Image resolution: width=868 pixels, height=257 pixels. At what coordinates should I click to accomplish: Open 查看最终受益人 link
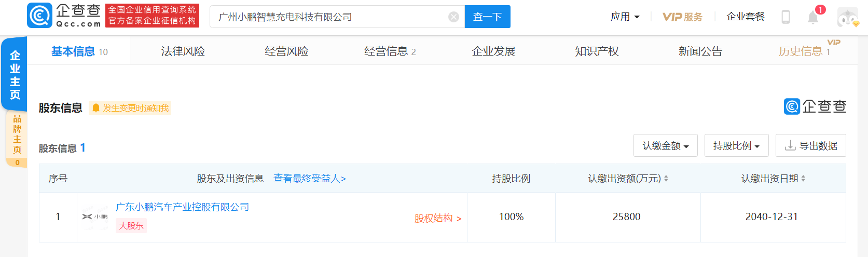click(x=310, y=179)
